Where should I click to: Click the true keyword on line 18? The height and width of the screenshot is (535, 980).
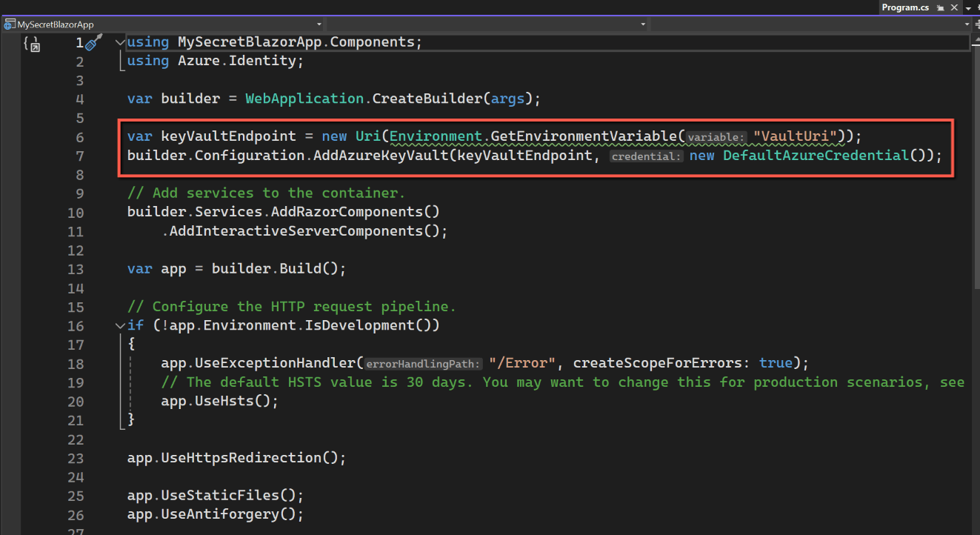click(775, 363)
